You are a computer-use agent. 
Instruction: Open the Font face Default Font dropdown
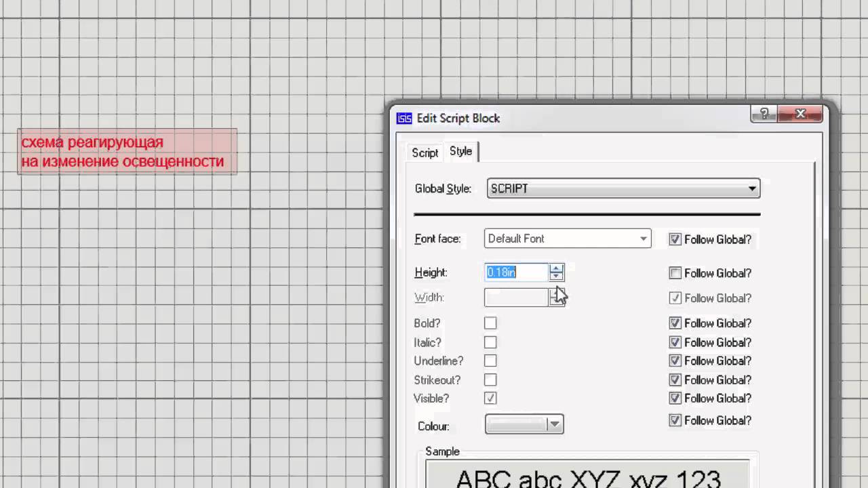point(568,239)
